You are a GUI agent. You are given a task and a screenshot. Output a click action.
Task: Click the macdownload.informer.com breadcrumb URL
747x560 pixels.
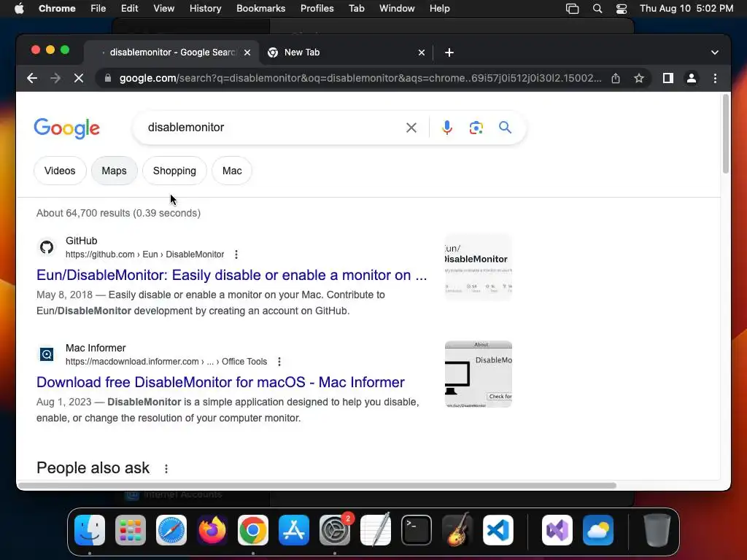(166, 362)
